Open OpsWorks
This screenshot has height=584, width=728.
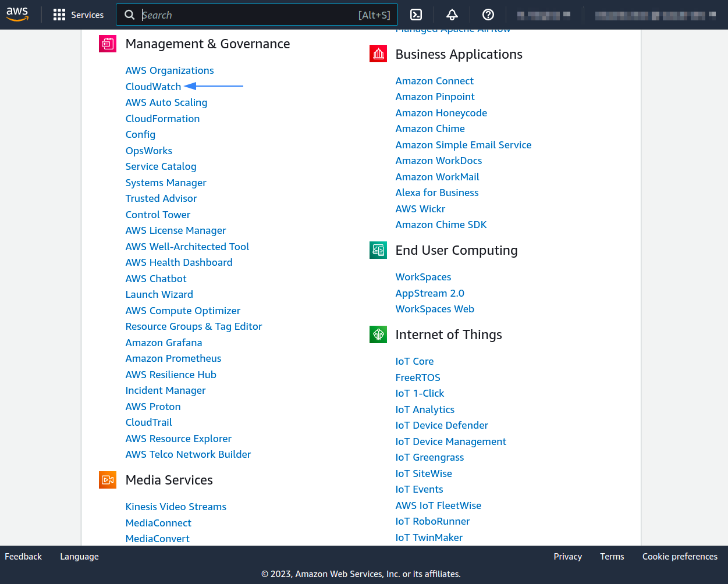149,151
